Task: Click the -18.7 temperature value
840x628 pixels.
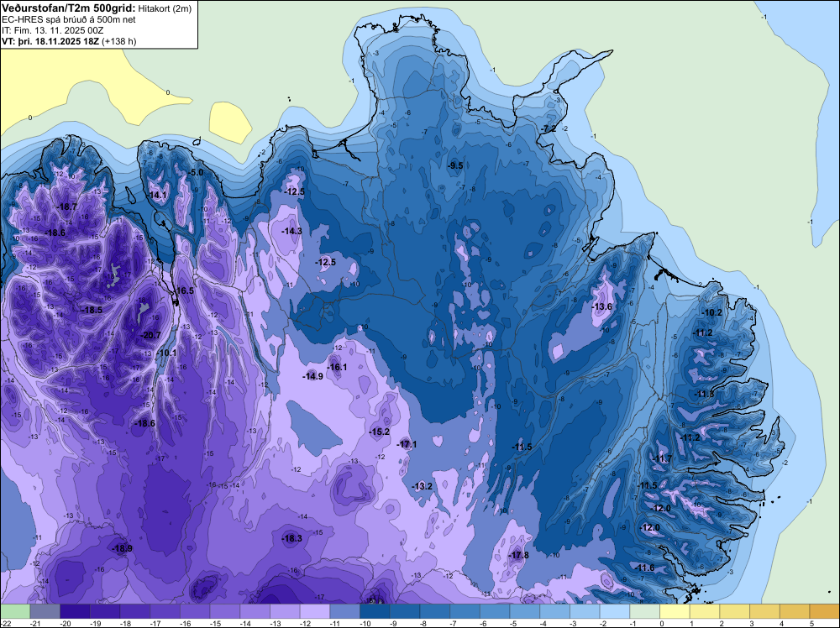Action: pyautogui.click(x=67, y=207)
